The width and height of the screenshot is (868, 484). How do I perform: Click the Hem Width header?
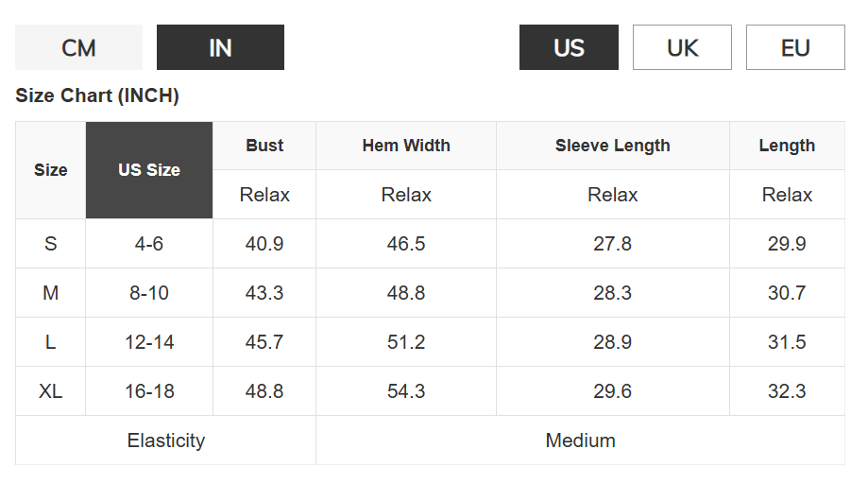406,146
